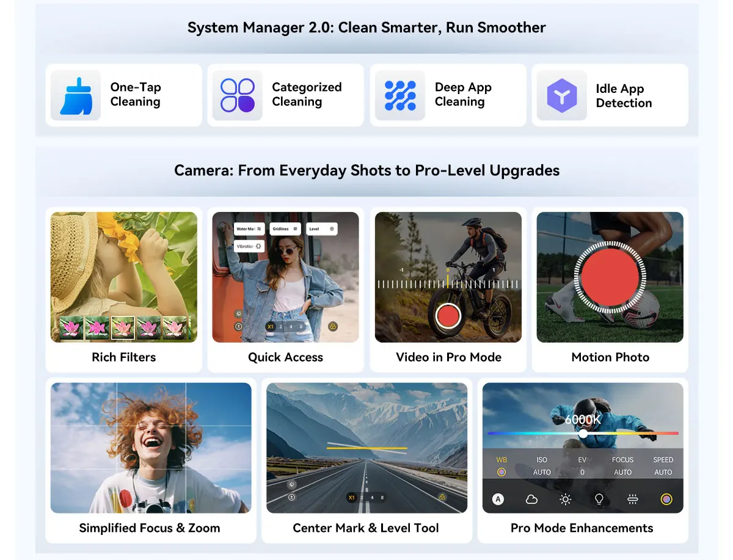Select the light bulb white balance preset

point(599,499)
